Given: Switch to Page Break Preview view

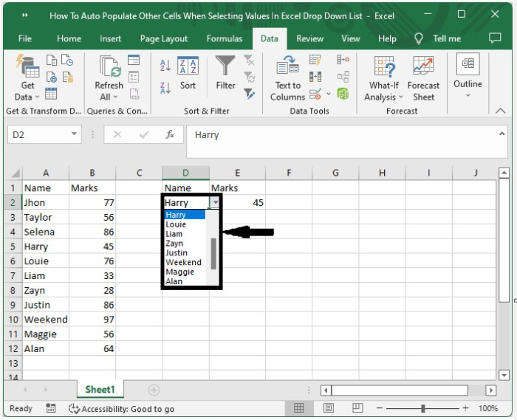Looking at the screenshot, I should tap(357, 408).
